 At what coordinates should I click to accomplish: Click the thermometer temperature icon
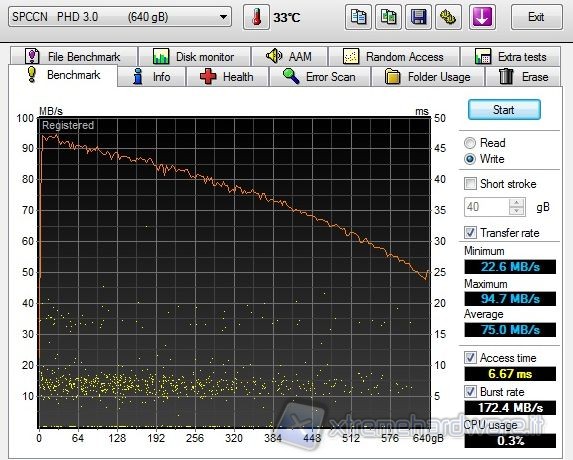tap(256, 17)
